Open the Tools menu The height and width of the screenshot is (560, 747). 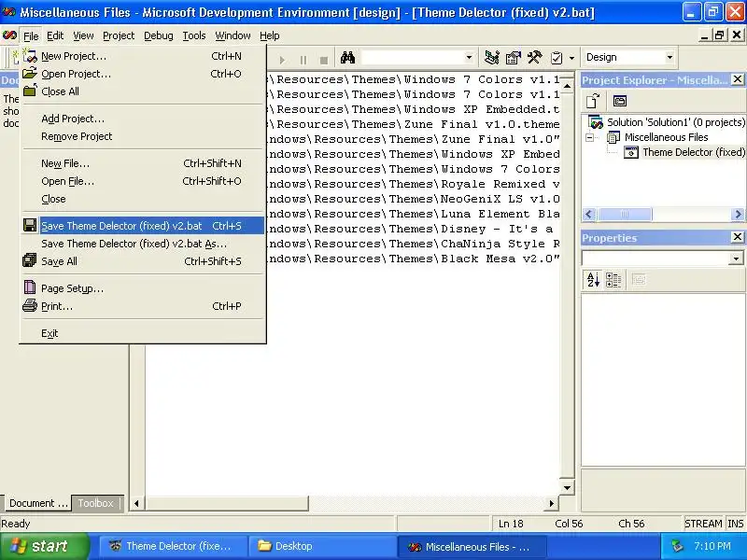(x=194, y=35)
